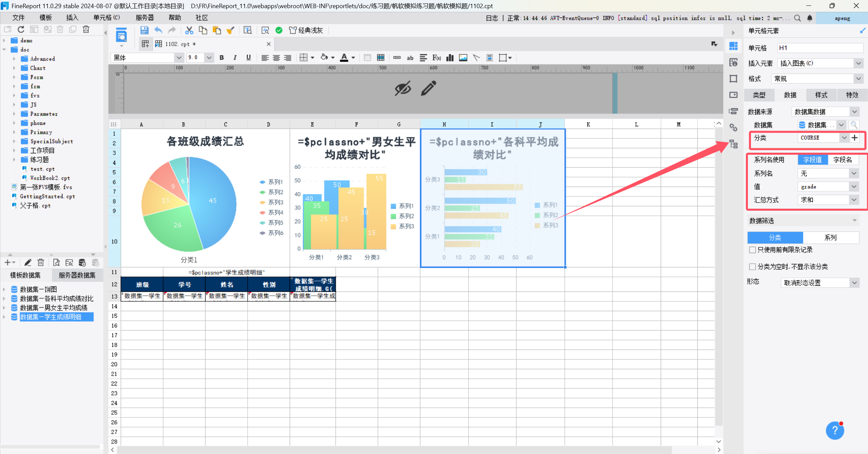Switch to the Style tab
868x454 pixels.
click(x=821, y=95)
